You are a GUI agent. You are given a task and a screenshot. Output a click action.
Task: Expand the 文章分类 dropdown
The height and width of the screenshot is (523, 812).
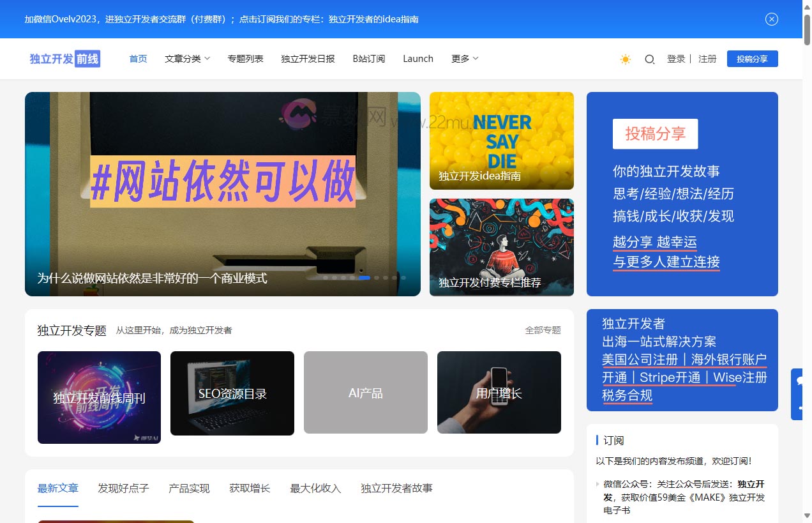(x=186, y=58)
